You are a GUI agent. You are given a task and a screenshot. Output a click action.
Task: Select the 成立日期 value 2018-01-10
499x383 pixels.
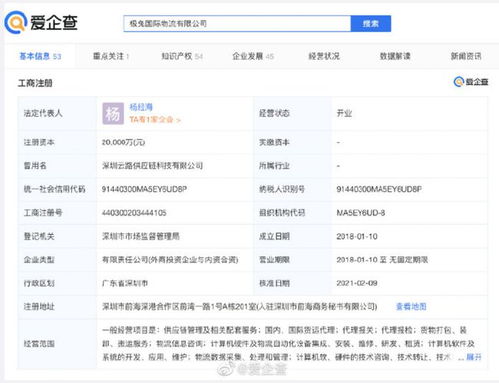pyautogui.click(x=357, y=236)
